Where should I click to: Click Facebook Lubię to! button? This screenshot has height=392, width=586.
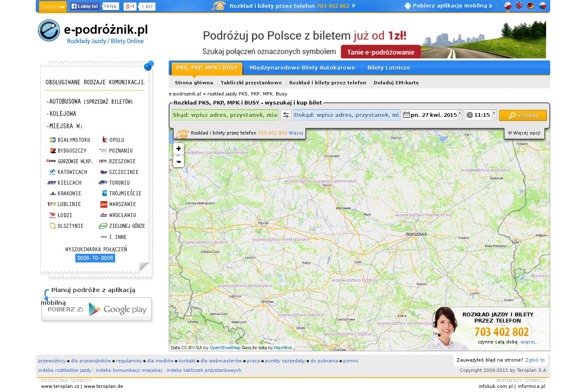click(85, 6)
